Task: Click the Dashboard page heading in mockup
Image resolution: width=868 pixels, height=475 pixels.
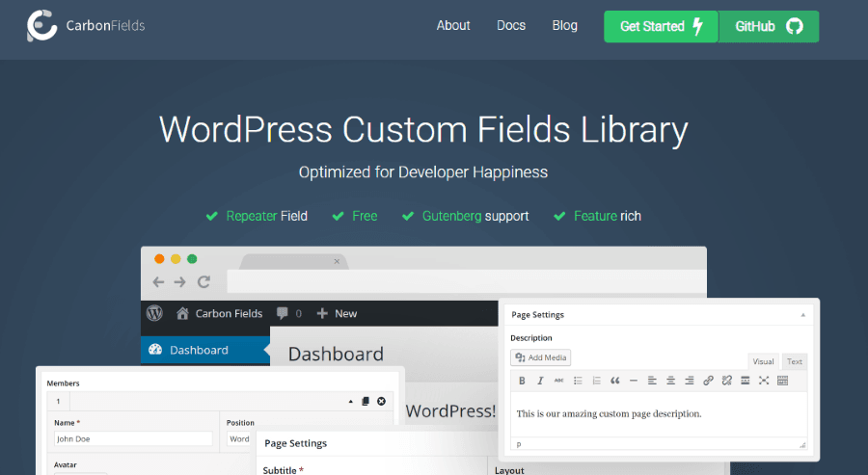Action: point(336,354)
